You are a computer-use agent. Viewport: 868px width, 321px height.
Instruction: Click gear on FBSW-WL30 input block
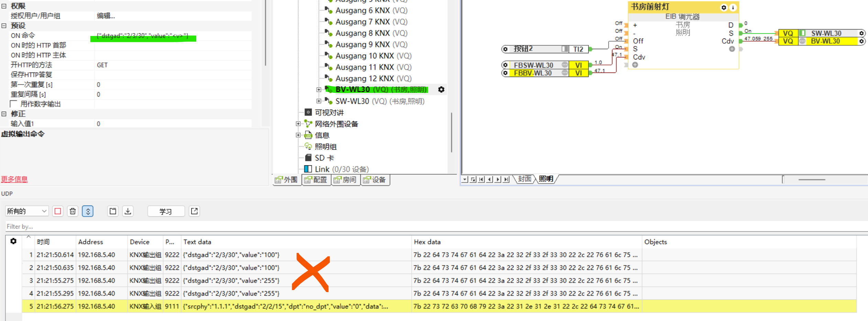pos(505,65)
